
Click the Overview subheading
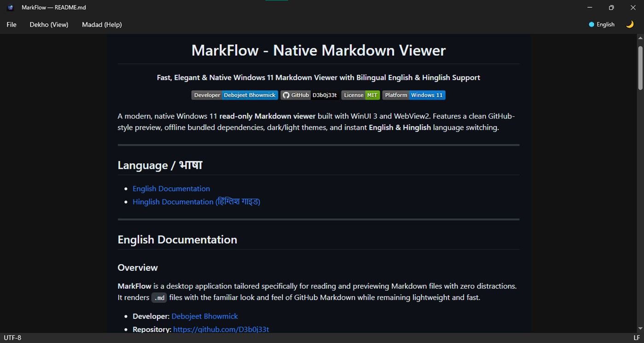click(138, 268)
